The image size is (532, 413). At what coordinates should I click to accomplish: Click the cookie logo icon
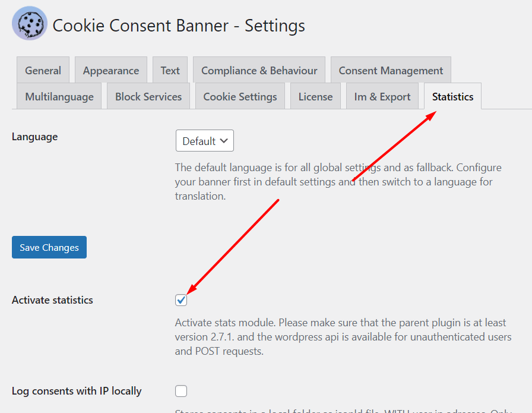pyautogui.click(x=30, y=23)
